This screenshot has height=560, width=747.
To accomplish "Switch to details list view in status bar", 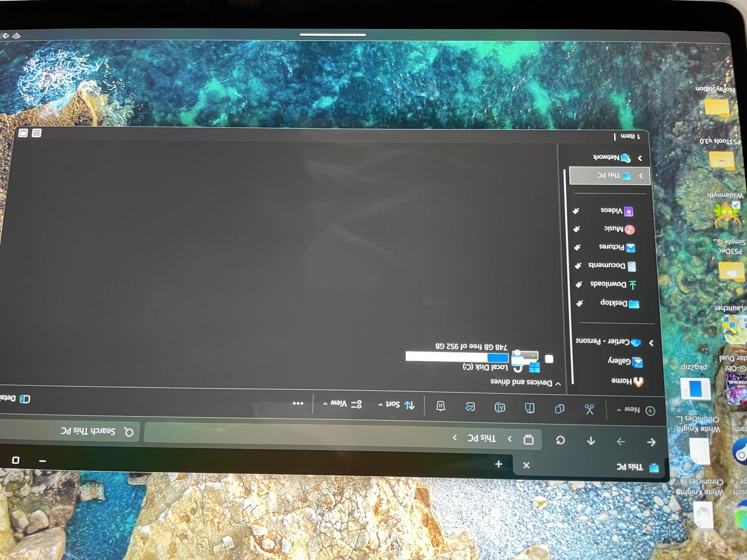I will [36, 133].
